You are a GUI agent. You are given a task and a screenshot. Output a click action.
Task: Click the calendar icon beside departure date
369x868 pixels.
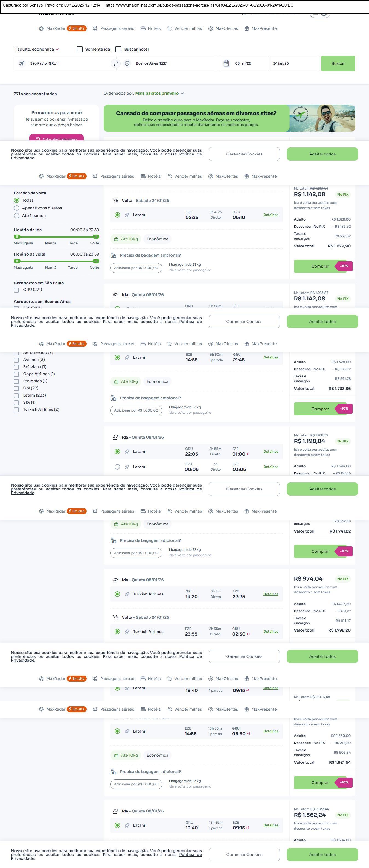point(226,63)
